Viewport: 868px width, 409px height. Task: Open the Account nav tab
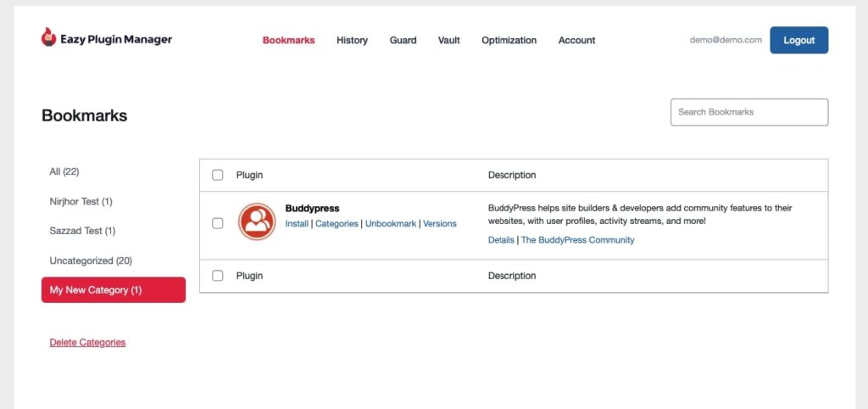576,40
